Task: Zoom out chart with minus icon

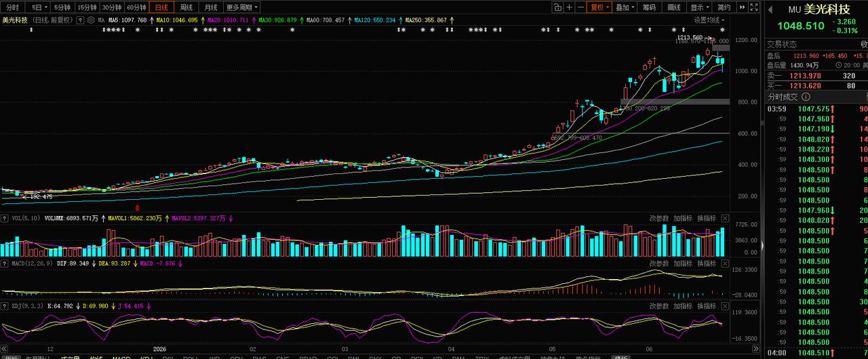Action: point(581,7)
